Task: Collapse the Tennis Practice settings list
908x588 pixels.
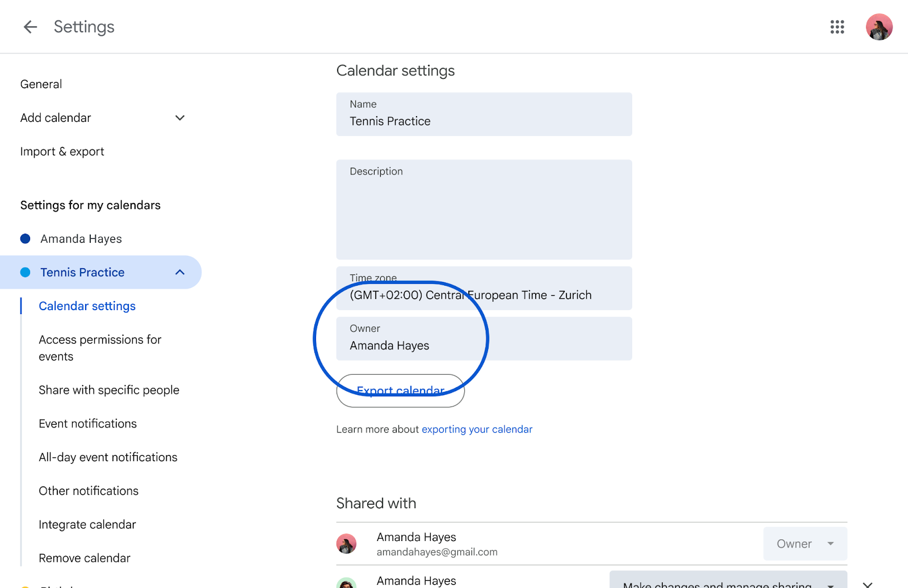Action: pyautogui.click(x=180, y=272)
